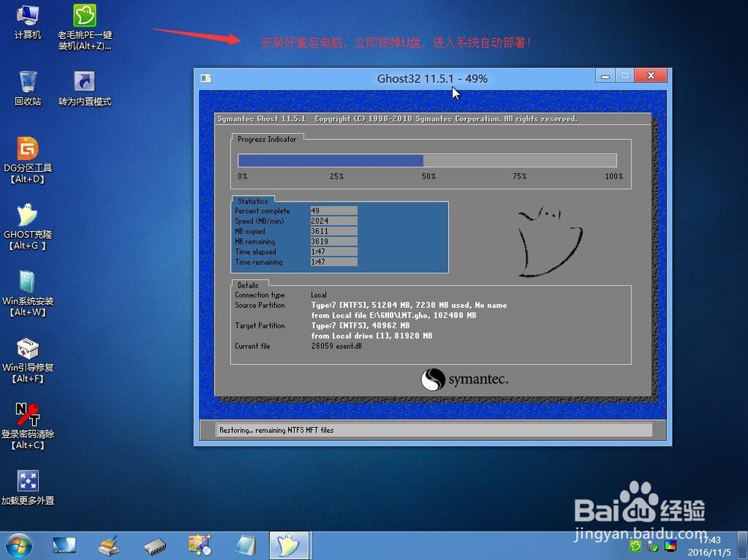Maximize the Ghost32 window
Viewport: 748px width, 560px height.
[625, 76]
